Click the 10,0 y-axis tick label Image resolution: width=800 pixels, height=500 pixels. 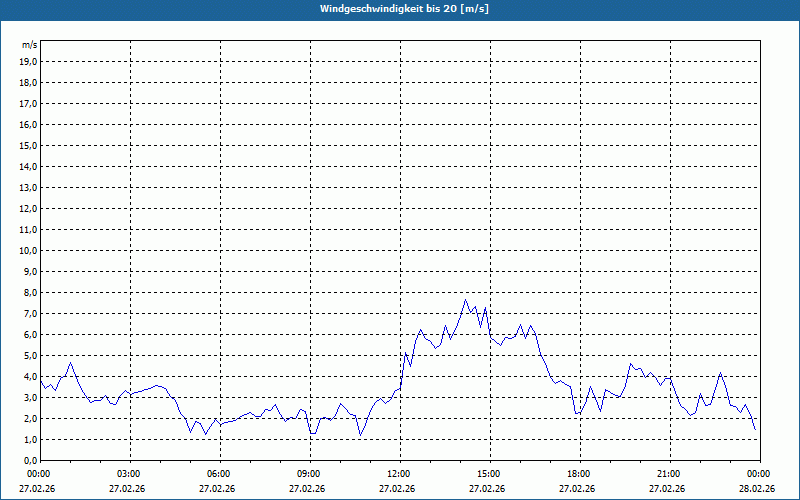pyautogui.click(x=29, y=250)
